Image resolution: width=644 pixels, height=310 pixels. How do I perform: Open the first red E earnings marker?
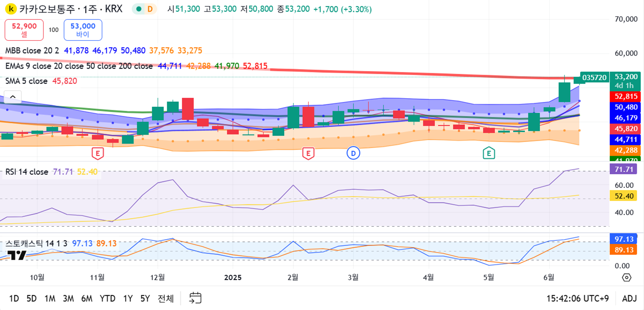click(98, 153)
